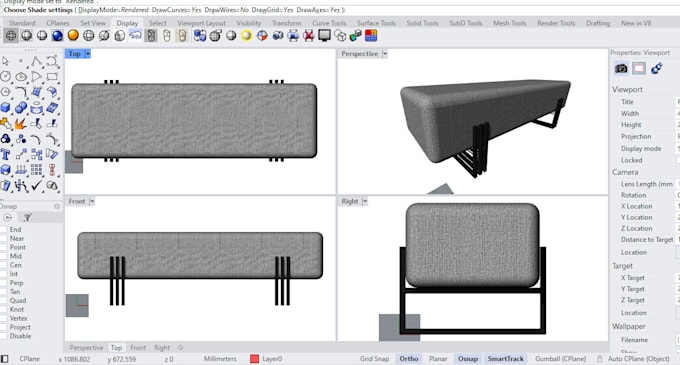Enable the Perp object snap

(4, 283)
